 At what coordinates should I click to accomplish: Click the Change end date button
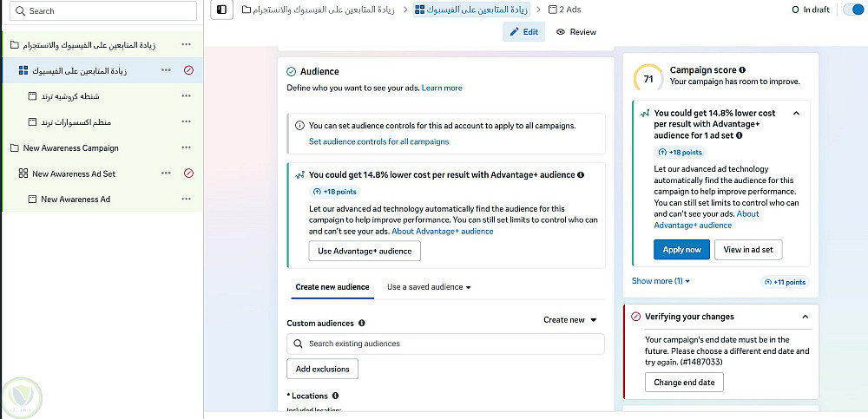pyautogui.click(x=684, y=383)
